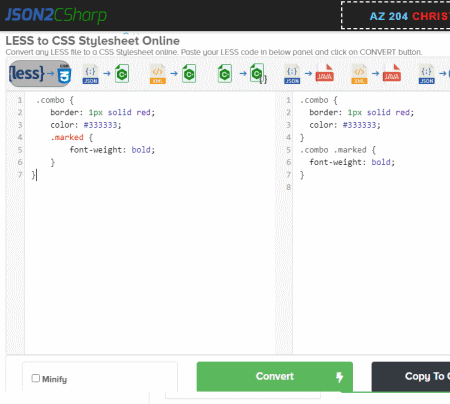Click the lightning bolt on Convert button
Image resolution: width=450 pixels, height=404 pixels.
[x=339, y=377]
